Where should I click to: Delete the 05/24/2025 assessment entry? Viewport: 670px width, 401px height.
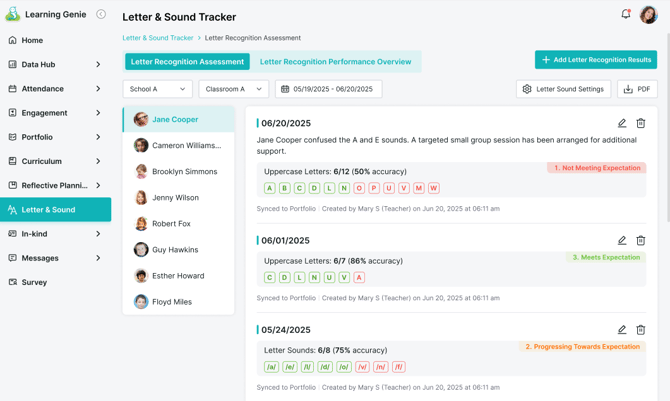click(641, 329)
